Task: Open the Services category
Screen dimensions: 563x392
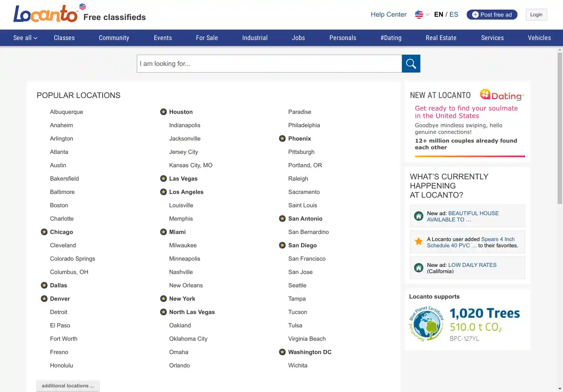Action: point(493,38)
